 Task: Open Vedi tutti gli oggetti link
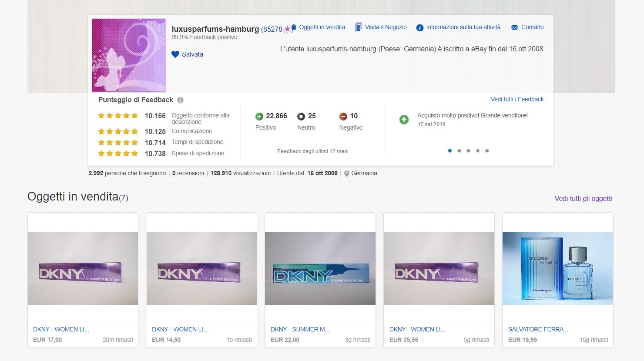point(583,198)
